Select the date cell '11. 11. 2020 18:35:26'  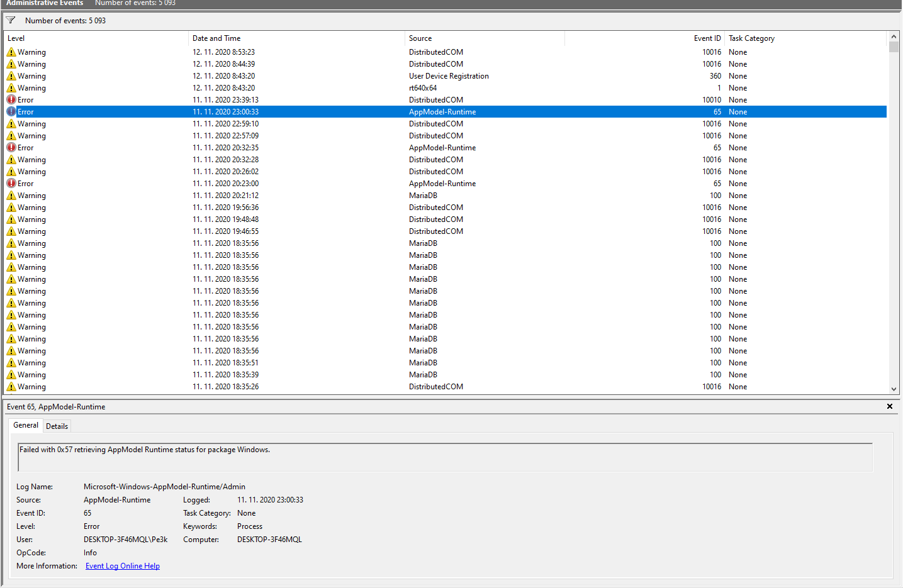[x=225, y=387]
